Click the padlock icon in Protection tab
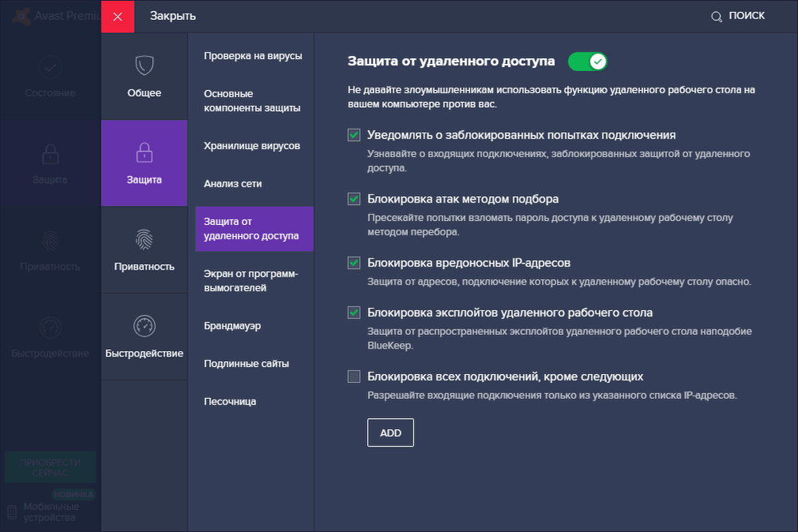Viewport: 798px width, 532px height. [144, 152]
